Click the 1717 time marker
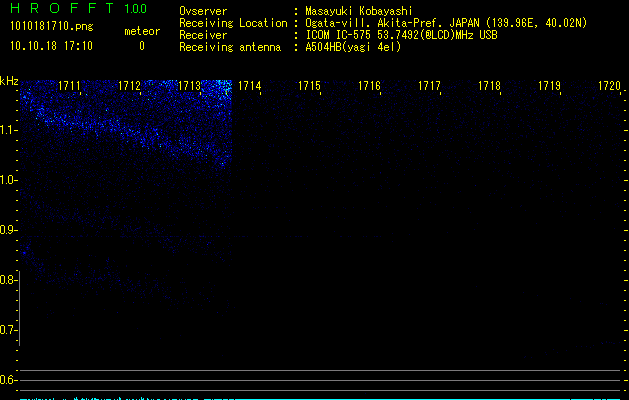Image resolution: width=629 pixels, height=400 pixels. click(429, 86)
